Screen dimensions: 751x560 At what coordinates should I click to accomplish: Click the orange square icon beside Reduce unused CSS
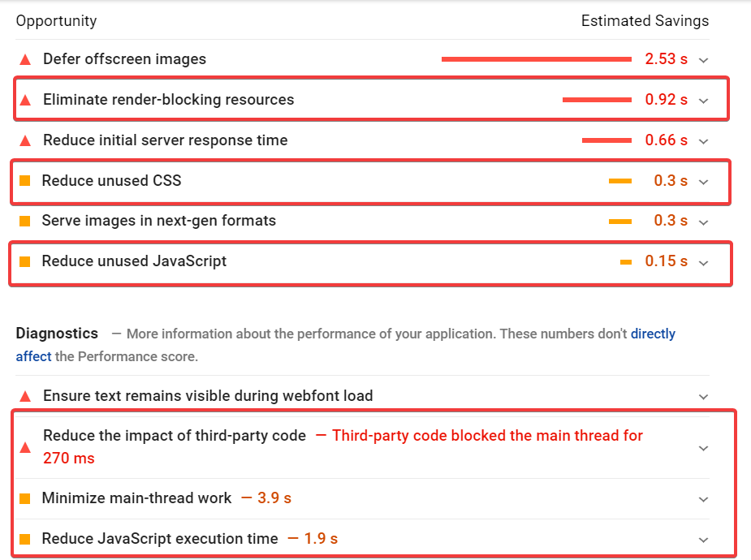coord(25,180)
